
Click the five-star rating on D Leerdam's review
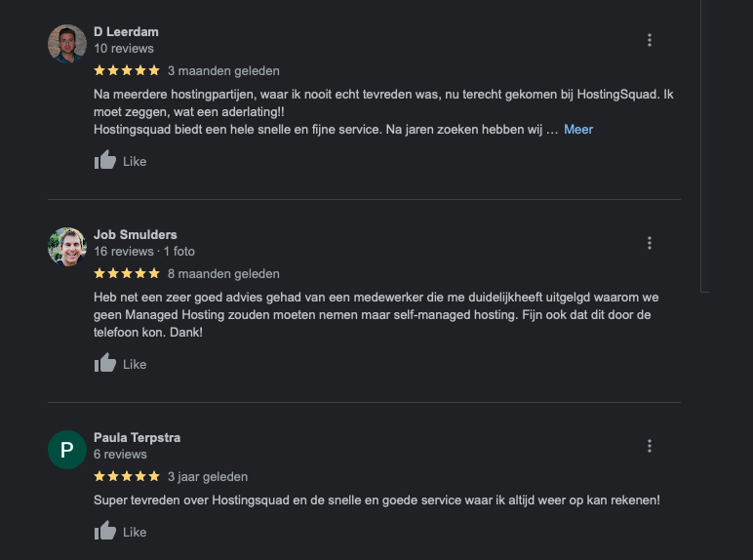[x=127, y=70]
